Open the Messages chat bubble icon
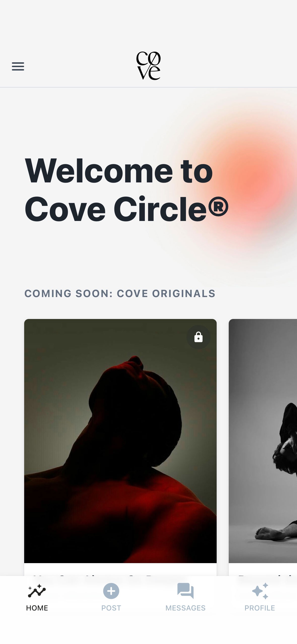Screen dimensions: 297x644 point(185,591)
